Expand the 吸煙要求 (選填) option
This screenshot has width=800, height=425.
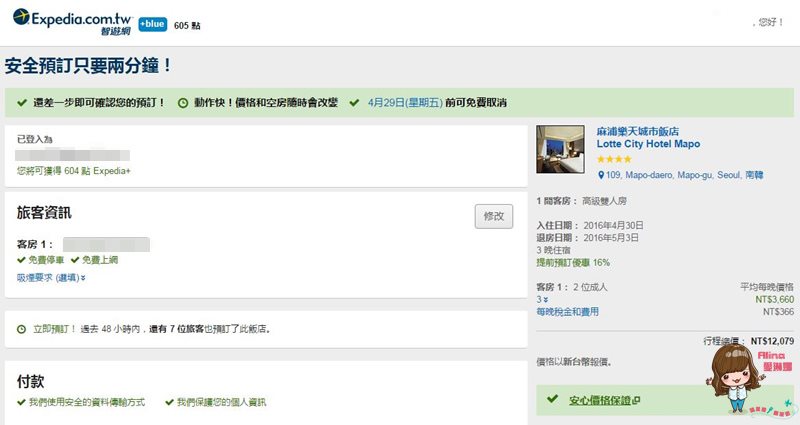[51, 278]
